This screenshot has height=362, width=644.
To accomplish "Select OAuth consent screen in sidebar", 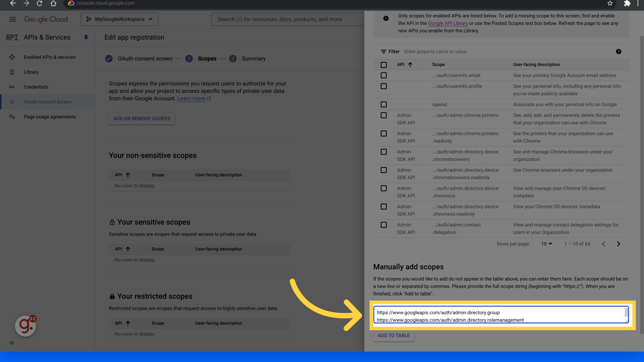I will click(x=48, y=102).
